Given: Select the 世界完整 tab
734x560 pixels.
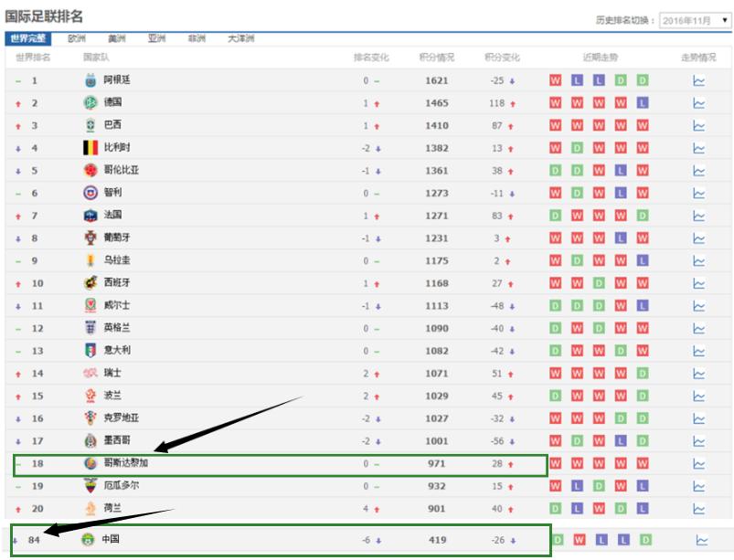Looking at the screenshot, I should click(27, 38).
